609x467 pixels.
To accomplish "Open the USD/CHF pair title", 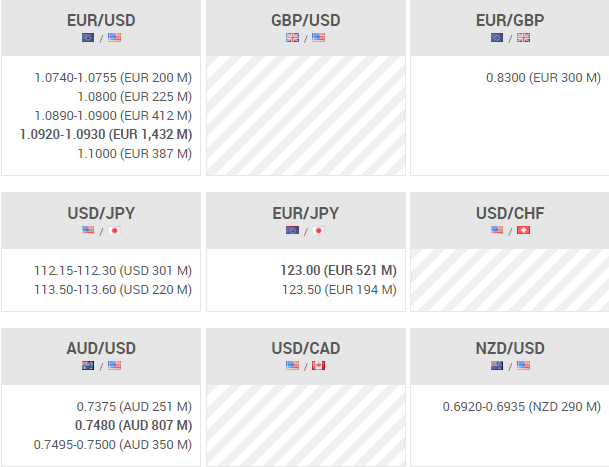I will click(510, 213).
